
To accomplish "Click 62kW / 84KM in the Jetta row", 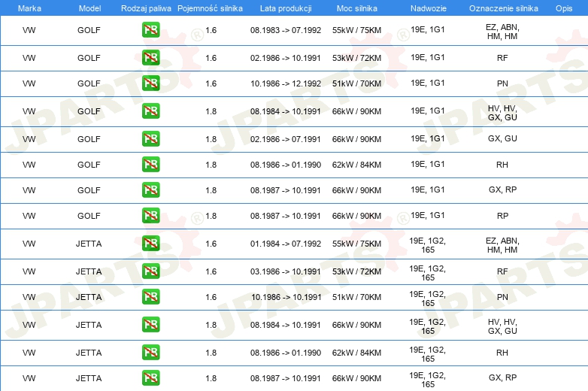I will point(356,353).
